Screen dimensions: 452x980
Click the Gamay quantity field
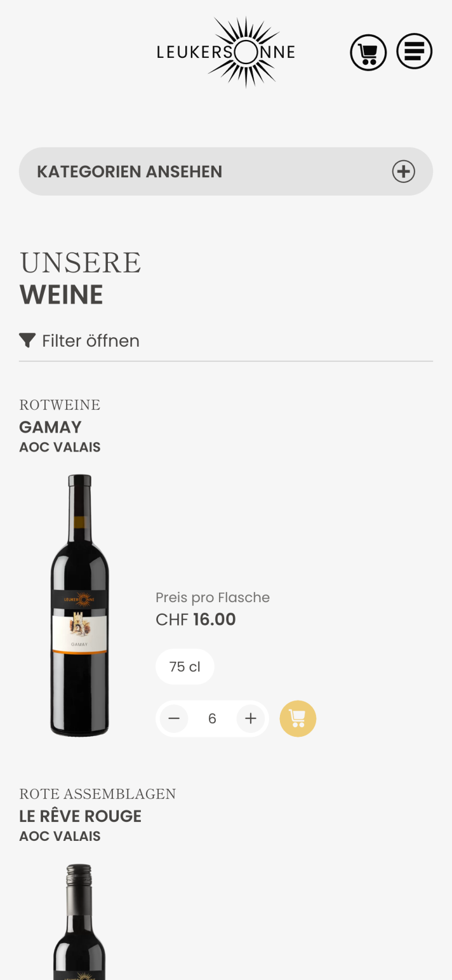point(212,718)
